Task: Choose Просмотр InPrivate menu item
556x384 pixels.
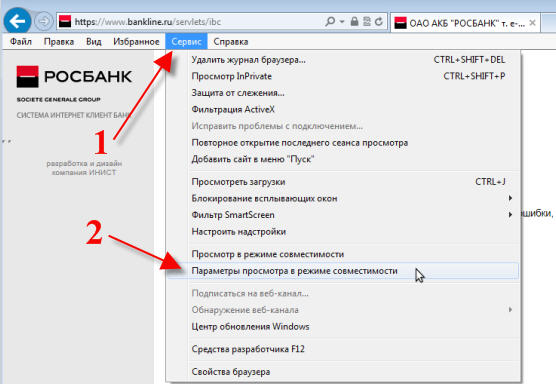Action: (x=343, y=76)
